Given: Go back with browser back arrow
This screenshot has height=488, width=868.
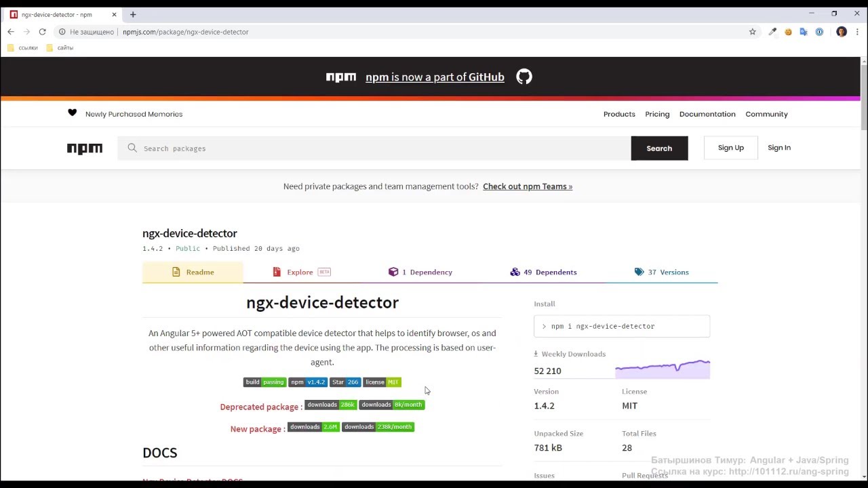Looking at the screenshot, I should coord(11,32).
